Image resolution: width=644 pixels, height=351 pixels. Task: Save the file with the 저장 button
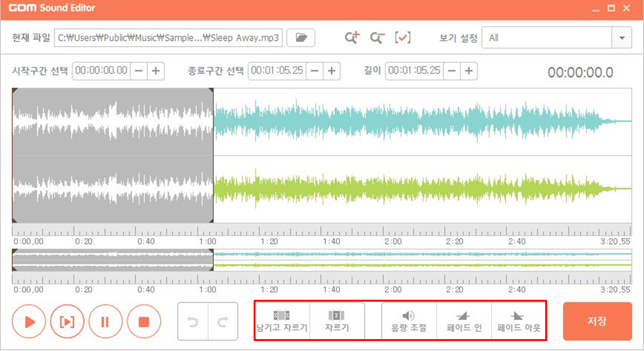tap(597, 321)
